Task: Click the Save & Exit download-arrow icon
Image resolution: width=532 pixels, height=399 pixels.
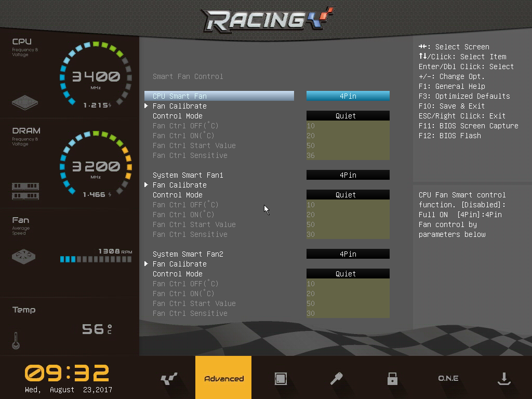Action: pyautogui.click(x=503, y=379)
